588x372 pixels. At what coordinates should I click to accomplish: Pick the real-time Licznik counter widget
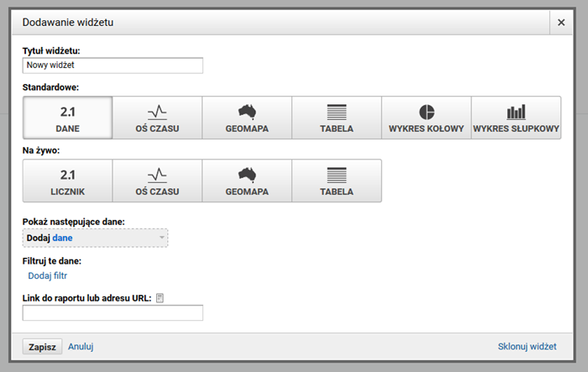click(x=67, y=181)
